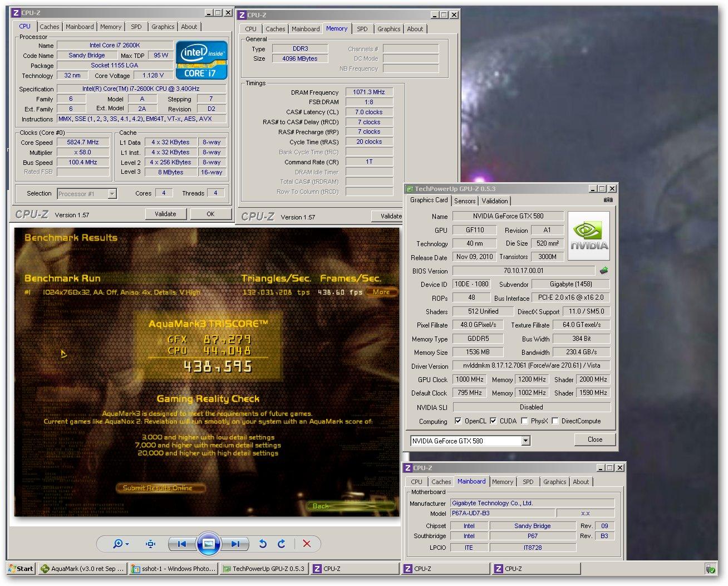Click the BIOS save chip icon in GPU-Z
The image size is (728, 586).
603,271
